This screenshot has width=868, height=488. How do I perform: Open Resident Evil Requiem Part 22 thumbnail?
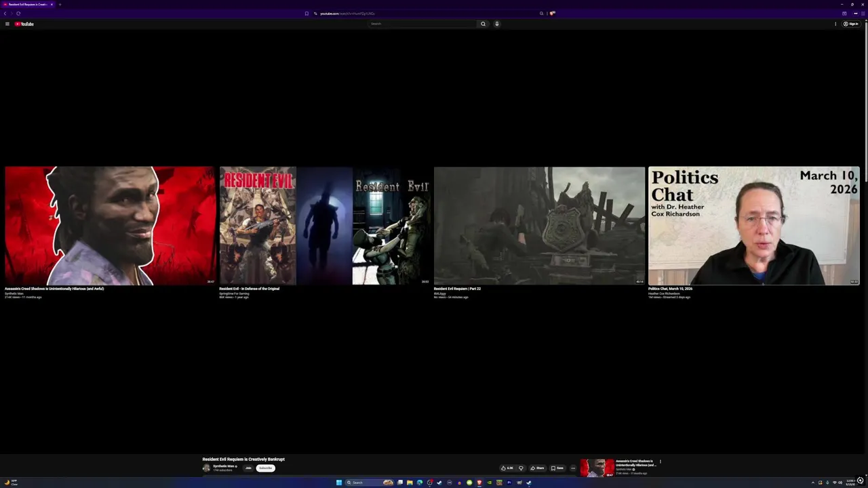(539, 226)
